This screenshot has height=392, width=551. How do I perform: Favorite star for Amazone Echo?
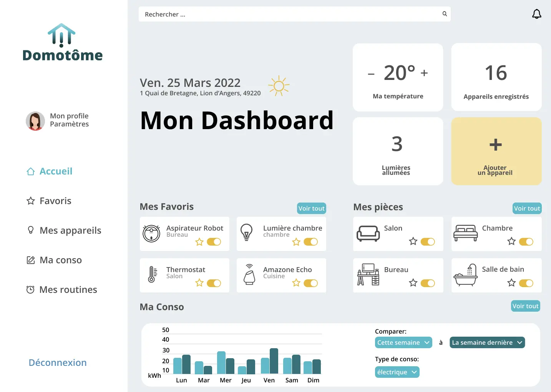tap(296, 283)
